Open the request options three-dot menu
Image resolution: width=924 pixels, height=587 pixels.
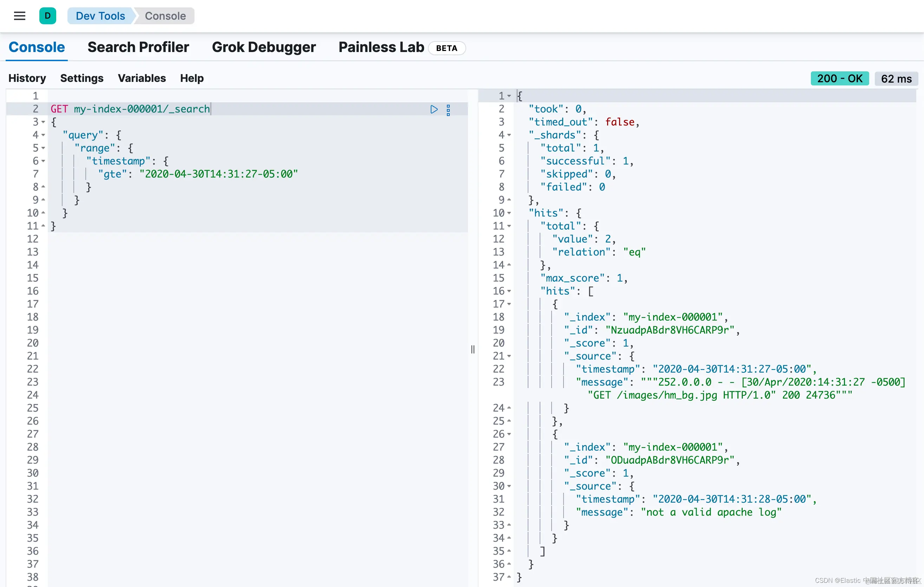(448, 110)
